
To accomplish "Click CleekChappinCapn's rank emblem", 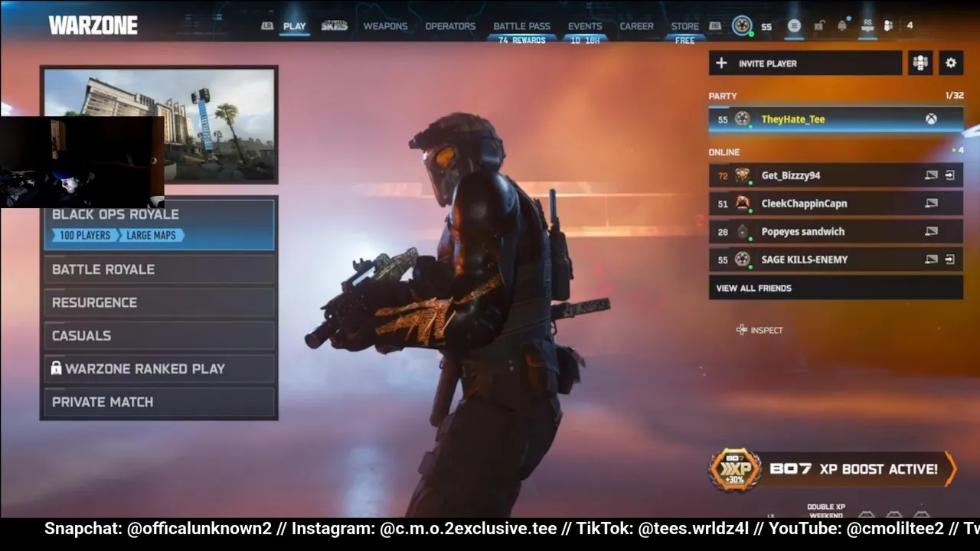I will tap(742, 204).
